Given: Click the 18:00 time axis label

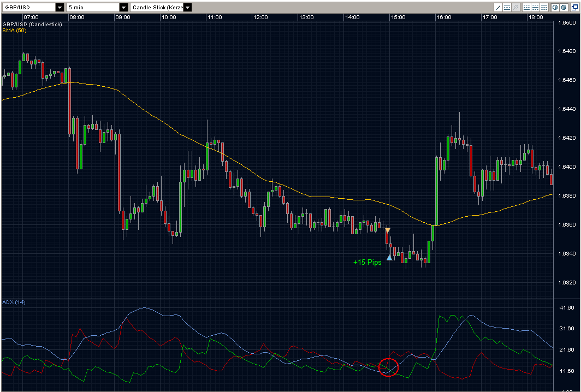Looking at the screenshot, I should [536, 17].
